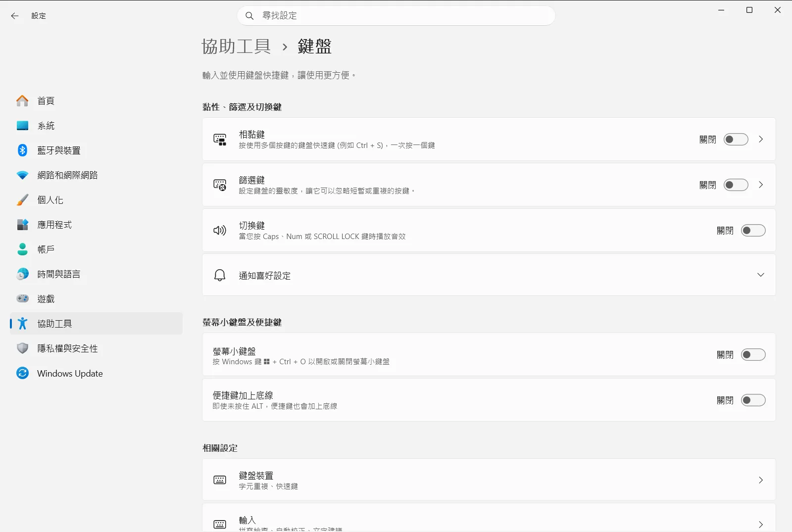792x532 pixels.
Task: Click the 通知喜好設定 bell icon
Action: pos(220,275)
